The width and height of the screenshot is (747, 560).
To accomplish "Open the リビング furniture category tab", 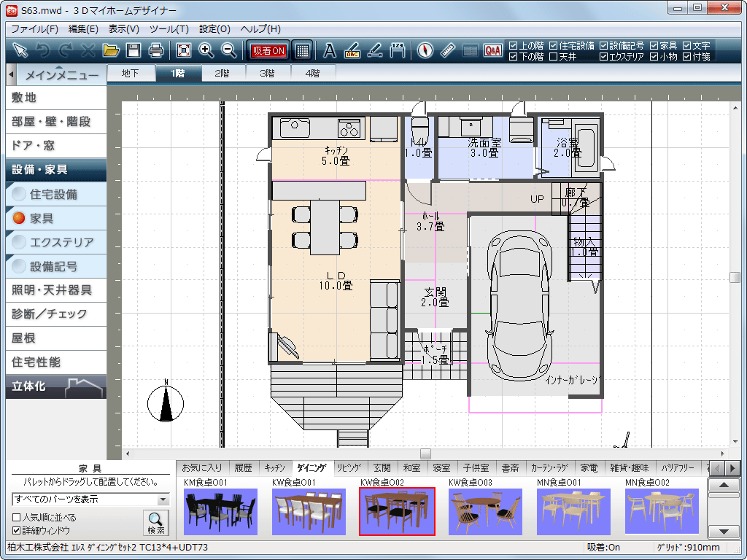I will point(349,468).
